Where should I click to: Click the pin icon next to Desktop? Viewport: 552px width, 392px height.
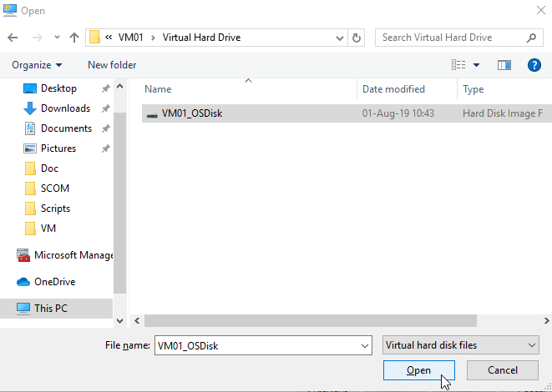105,88
